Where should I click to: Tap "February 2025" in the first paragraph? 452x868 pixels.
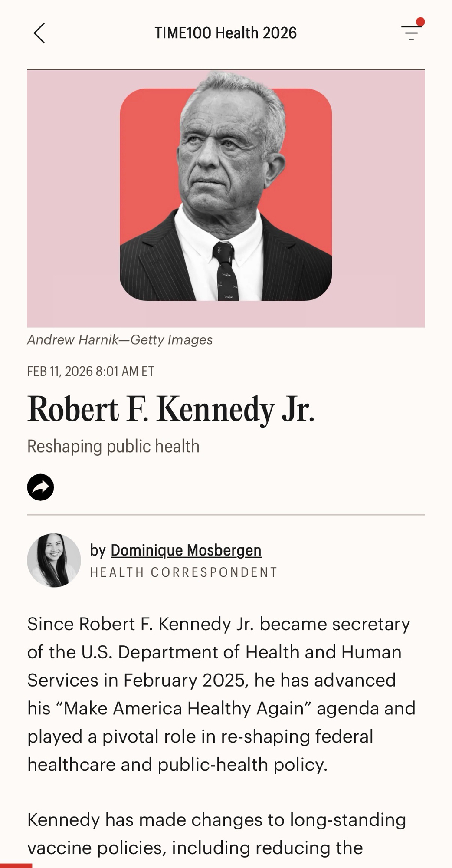[186, 680]
